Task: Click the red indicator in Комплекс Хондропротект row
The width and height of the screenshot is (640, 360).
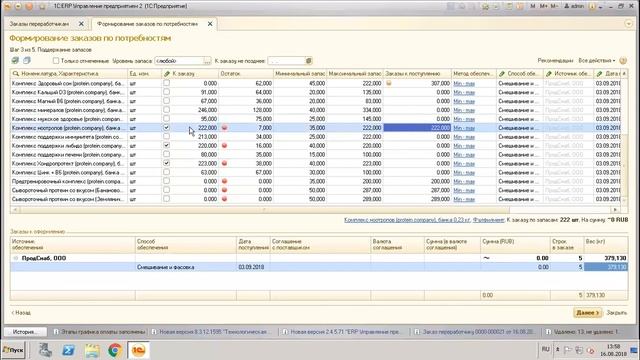Action: point(224,163)
